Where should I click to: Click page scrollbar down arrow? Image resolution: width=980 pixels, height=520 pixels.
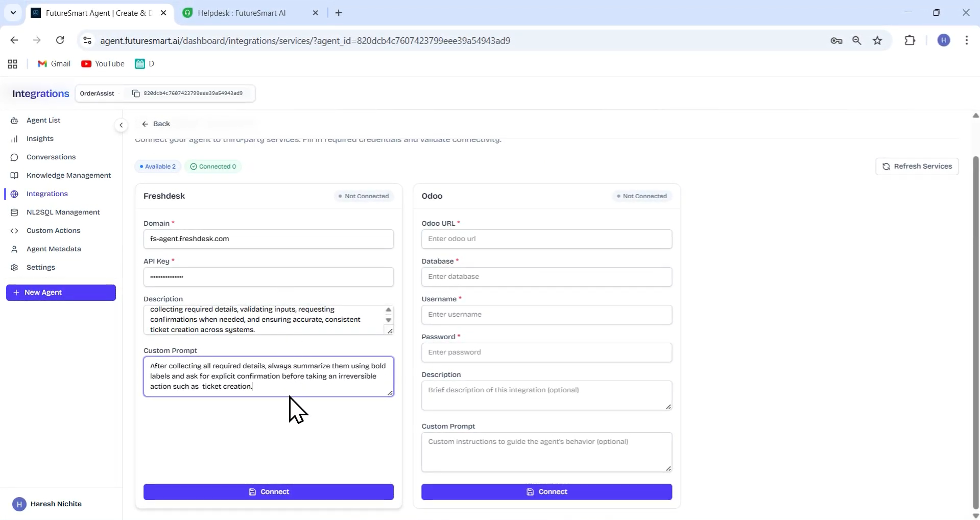point(975,515)
